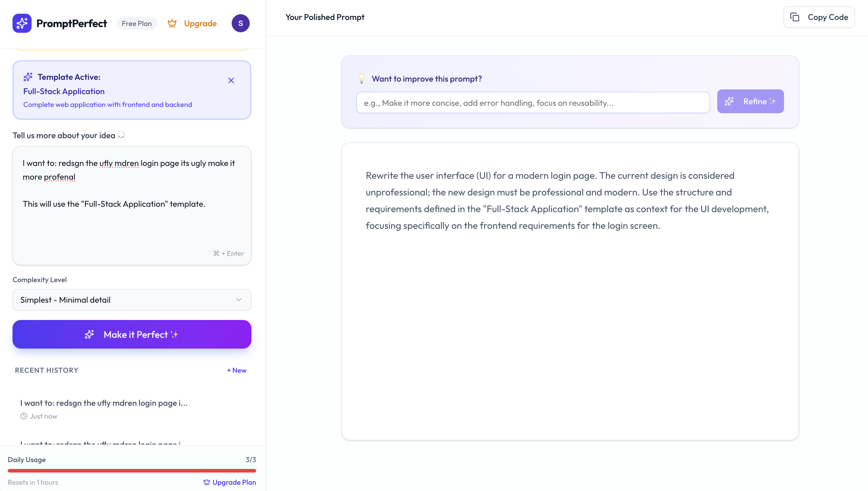Image resolution: width=868 pixels, height=491 pixels.
Task: Open the Complexity Level dropdown
Action: (131, 300)
